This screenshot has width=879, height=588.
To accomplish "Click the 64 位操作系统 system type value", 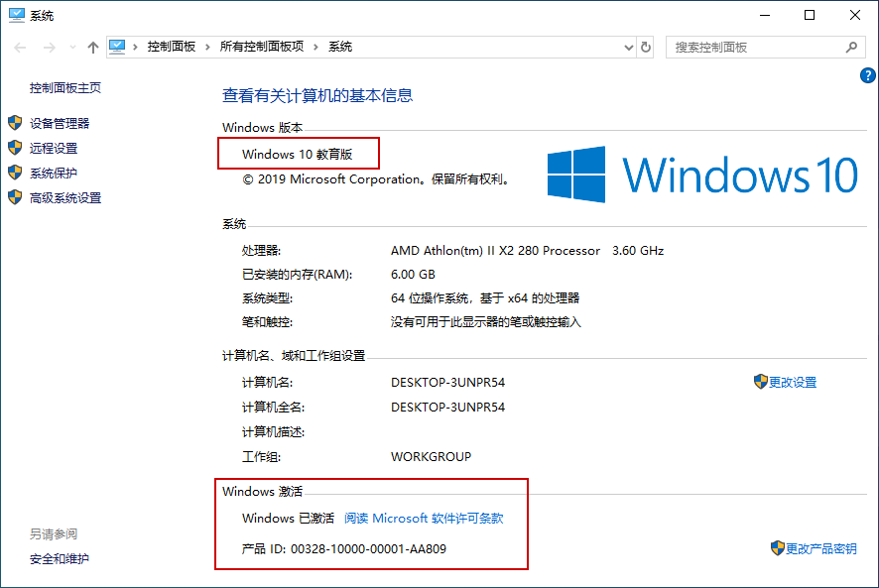I will click(x=485, y=298).
